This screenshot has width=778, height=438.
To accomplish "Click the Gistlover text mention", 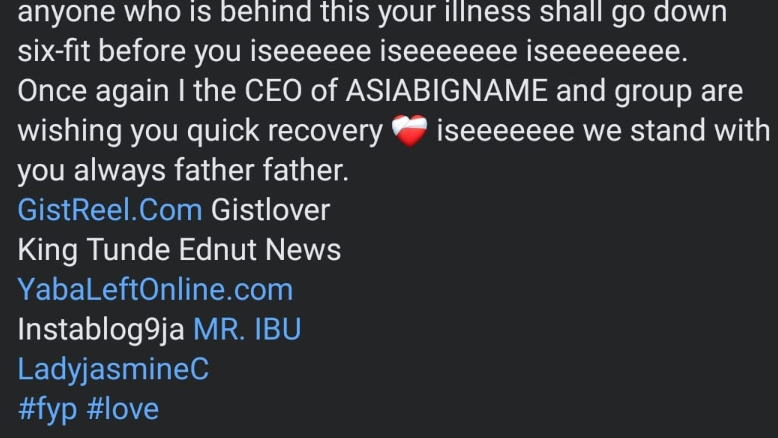I will point(270,210).
